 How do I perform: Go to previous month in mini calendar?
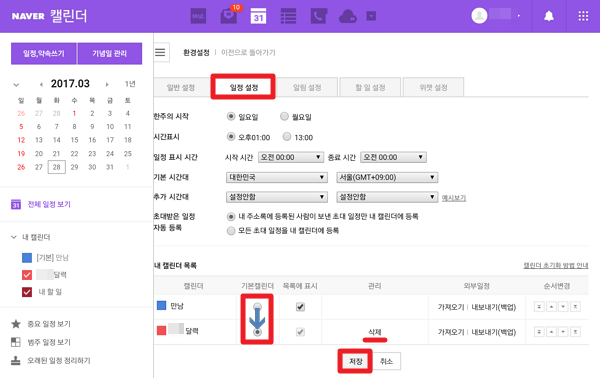(41, 84)
